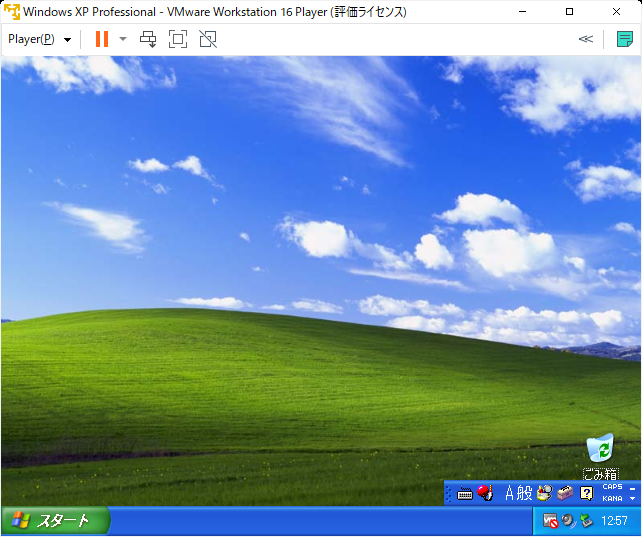Viewport: 642px width, 537px height.
Task: Close the VMware Player window
Action: click(x=616, y=11)
